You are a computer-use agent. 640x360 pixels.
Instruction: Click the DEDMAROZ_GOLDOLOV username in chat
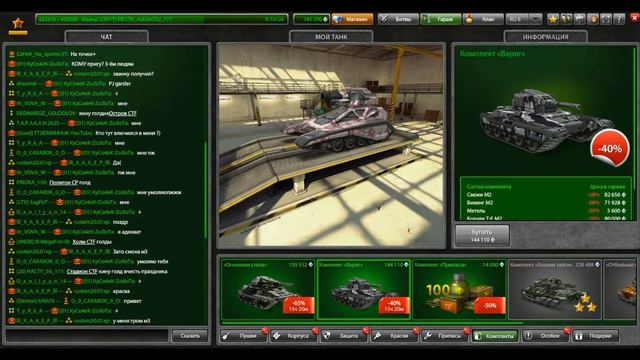(46, 113)
